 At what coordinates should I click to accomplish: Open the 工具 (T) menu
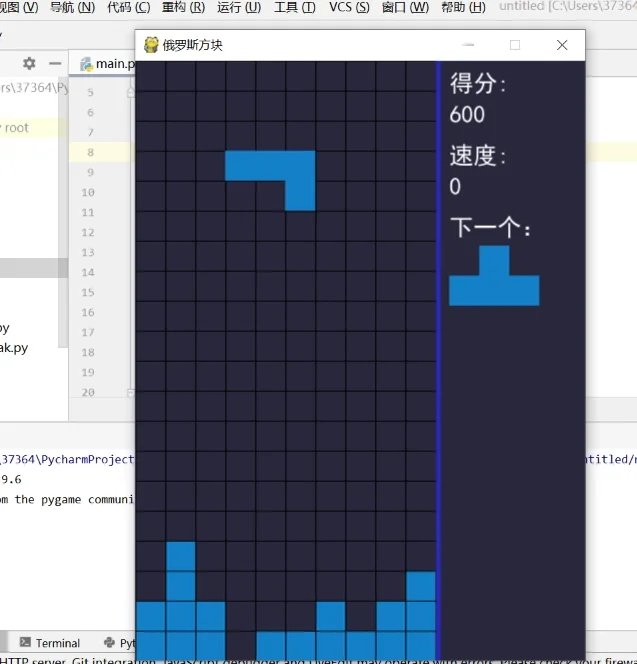pos(295,7)
